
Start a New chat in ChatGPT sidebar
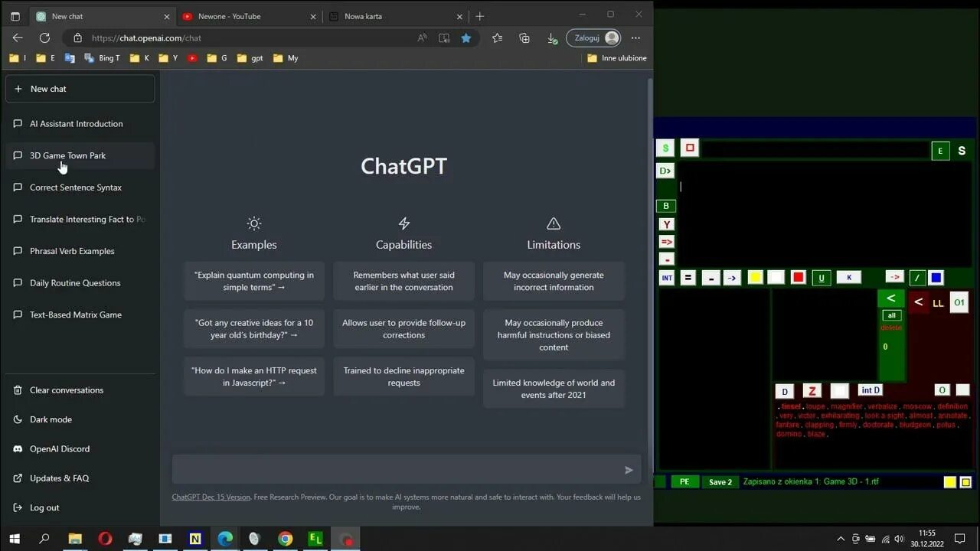click(x=80, y=89)
